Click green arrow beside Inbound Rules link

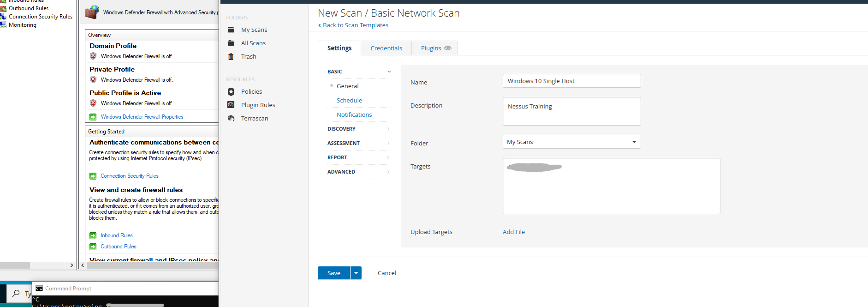coord(93,235)
